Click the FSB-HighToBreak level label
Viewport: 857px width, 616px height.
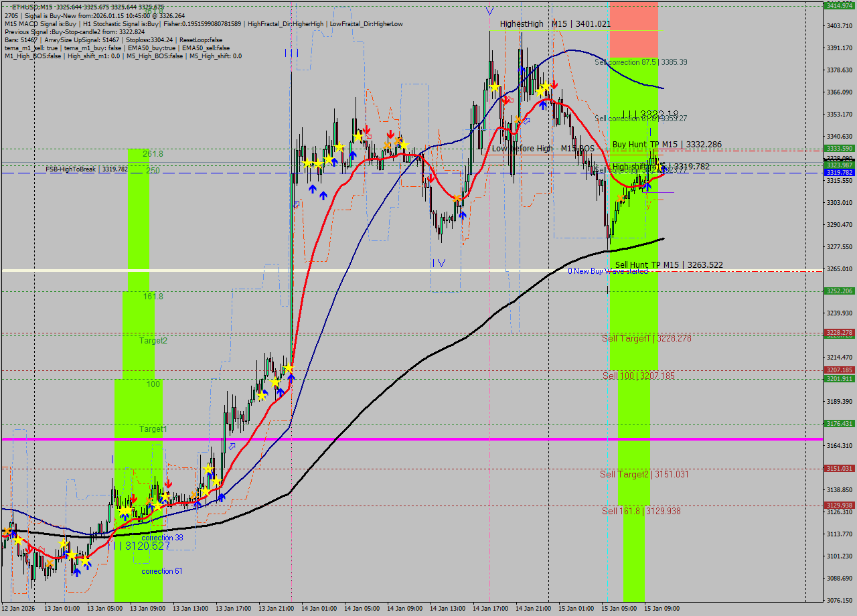86,169
